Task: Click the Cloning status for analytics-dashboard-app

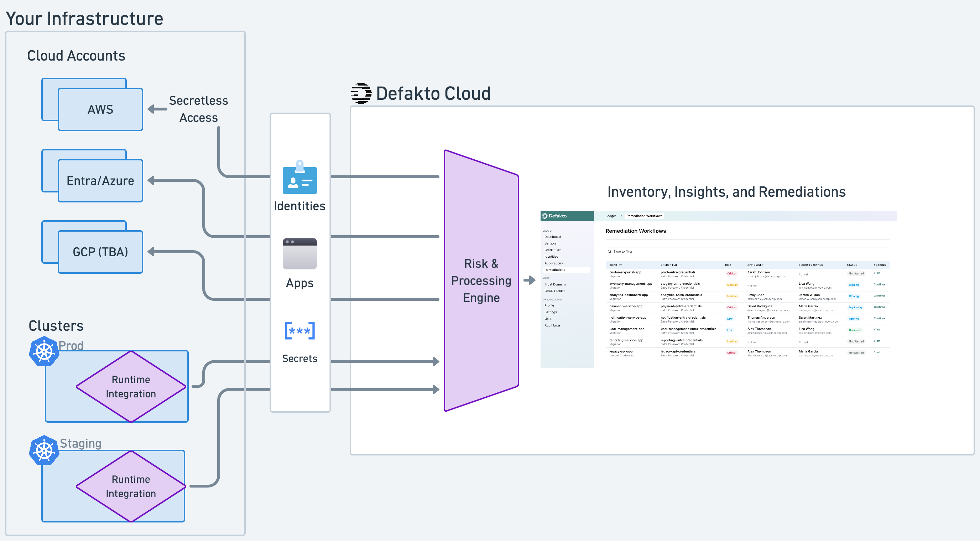Action: pos(854,296)
